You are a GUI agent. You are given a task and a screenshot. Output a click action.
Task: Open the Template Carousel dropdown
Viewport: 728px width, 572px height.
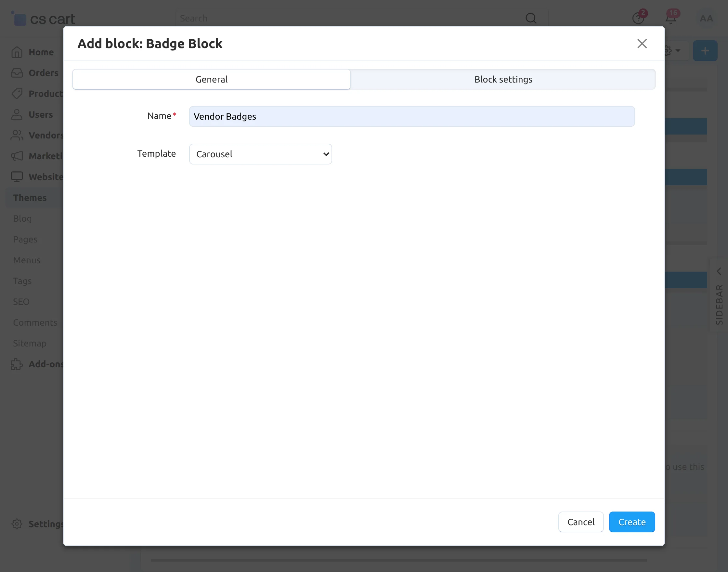click(x=260, y=154)
